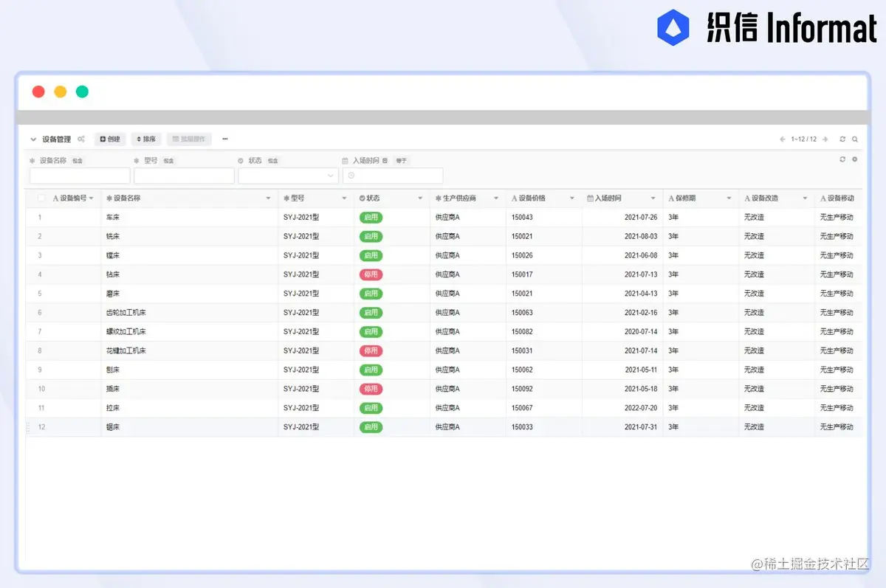Click the 设备管理 menu title
886x588 pixels.
click(x=56, y=139)
